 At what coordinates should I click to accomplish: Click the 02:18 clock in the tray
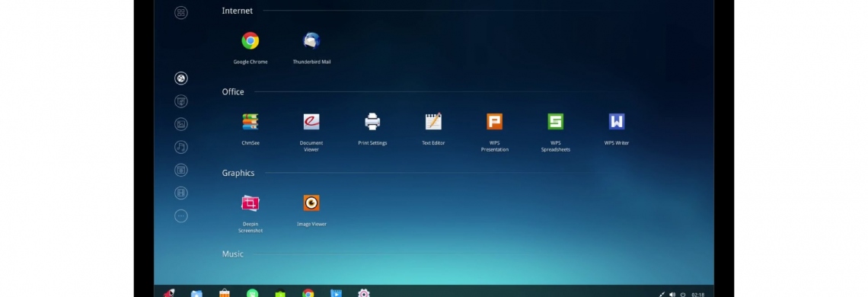(698, 294)
